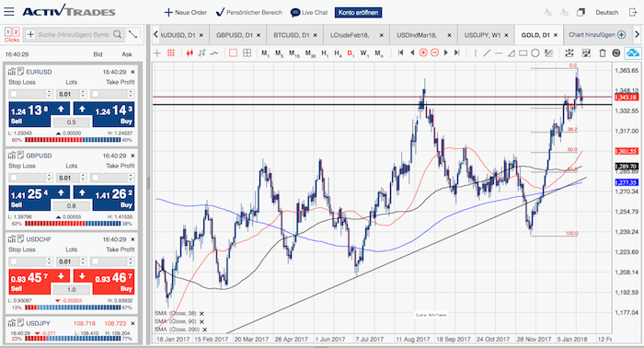Screen dimensions: 644x348
Task: Enable the EURUSD Stop Loss checkbox
Action: [x=14, y=94]
